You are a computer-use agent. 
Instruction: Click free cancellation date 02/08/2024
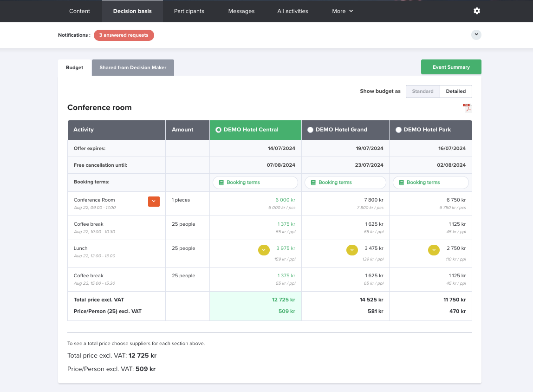tap(451, 165)
